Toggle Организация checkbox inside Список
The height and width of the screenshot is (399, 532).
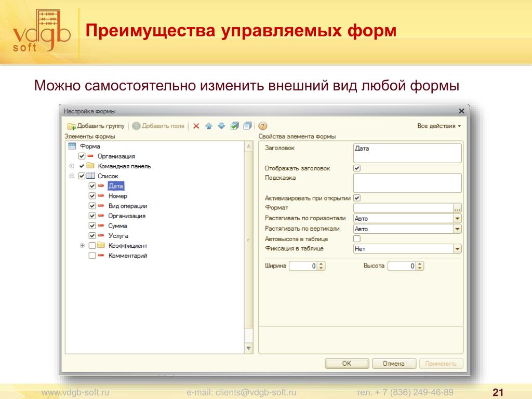(x=92, y=216)
